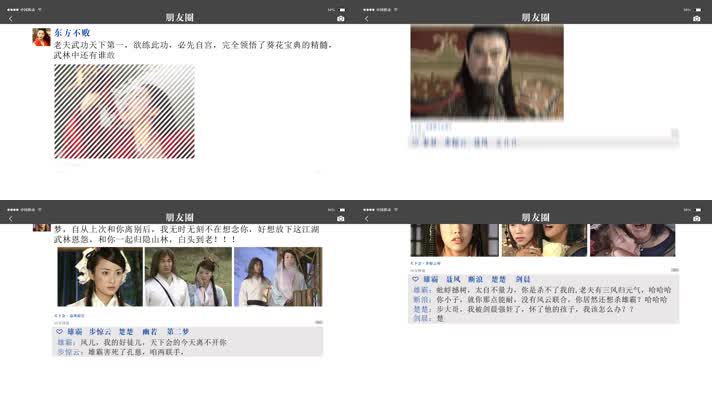The image size is (712, 400).
Task: Open 楚楚 liker beside 幽若
Action: click(126, 332)
